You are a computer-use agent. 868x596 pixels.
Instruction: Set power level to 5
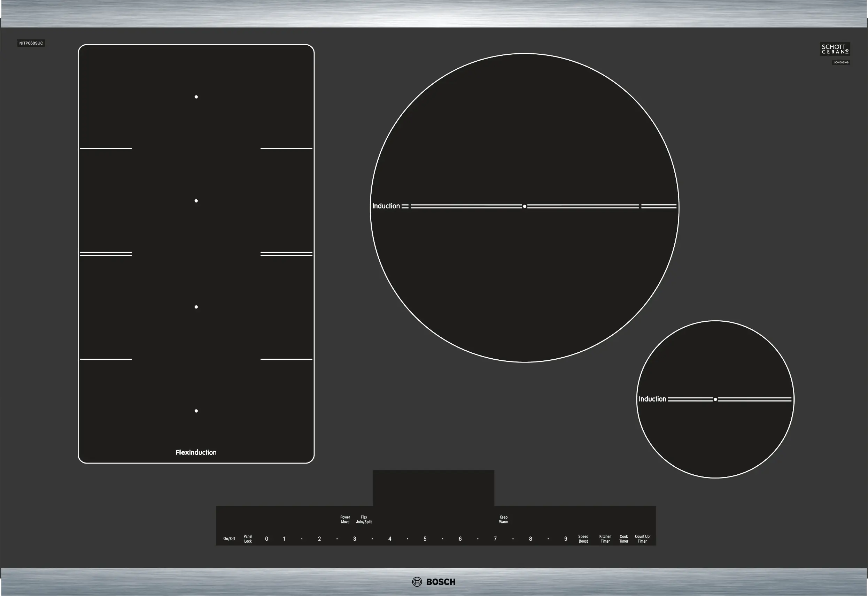(425, 539)
